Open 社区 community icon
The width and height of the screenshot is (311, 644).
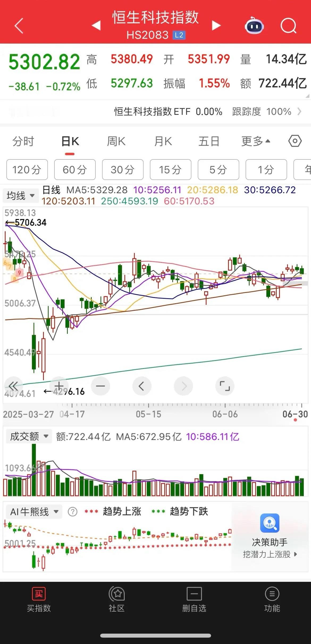[x=117, y=594]
